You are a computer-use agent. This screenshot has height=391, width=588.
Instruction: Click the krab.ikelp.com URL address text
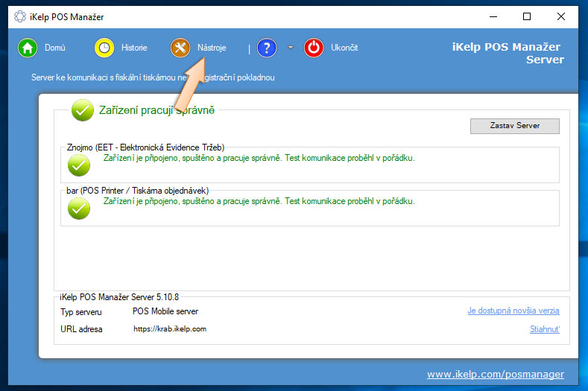coord(170,328)
